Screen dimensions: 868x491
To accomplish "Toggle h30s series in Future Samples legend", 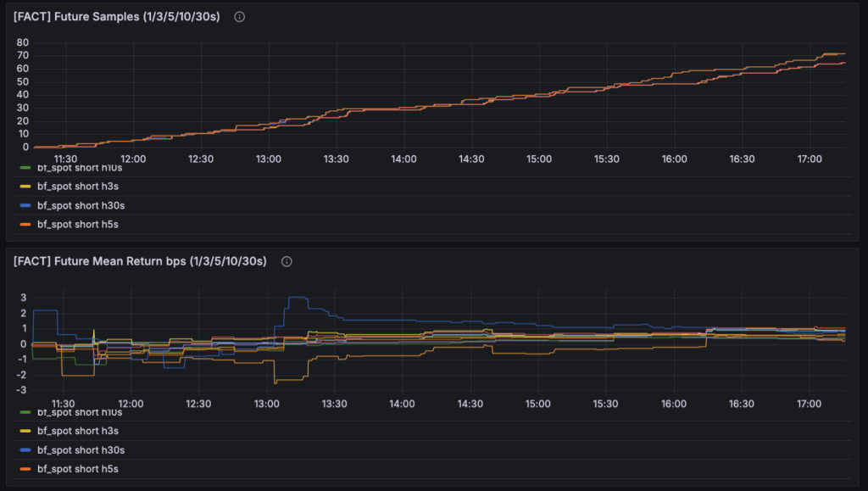I will [78, 205].
